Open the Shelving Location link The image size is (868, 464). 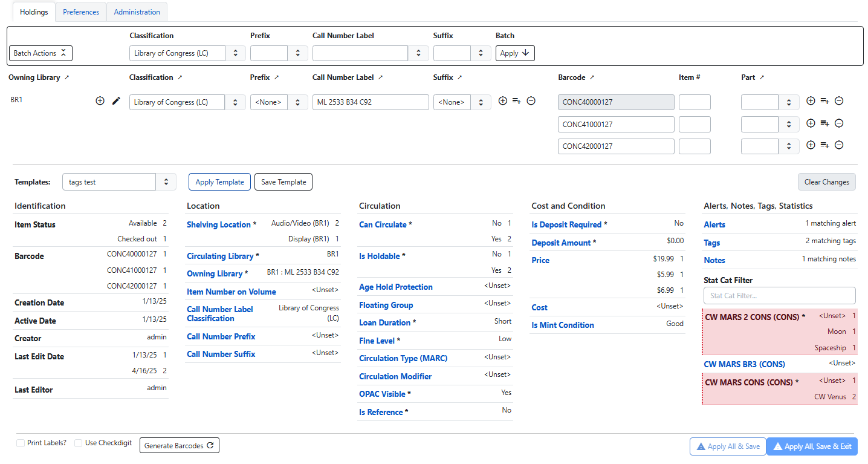(218, 224)
